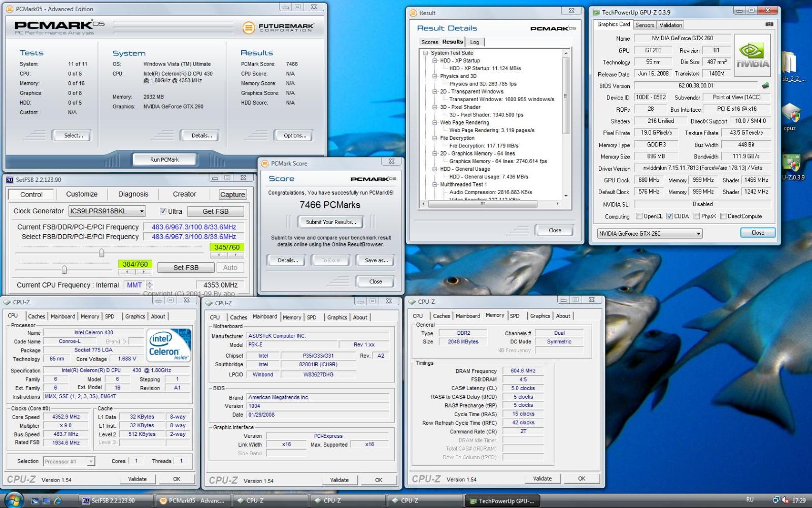Viewport: 812px width, 508px height.
Task: Collapse the HDD - XP Startup node
Action: click(434, 60)
